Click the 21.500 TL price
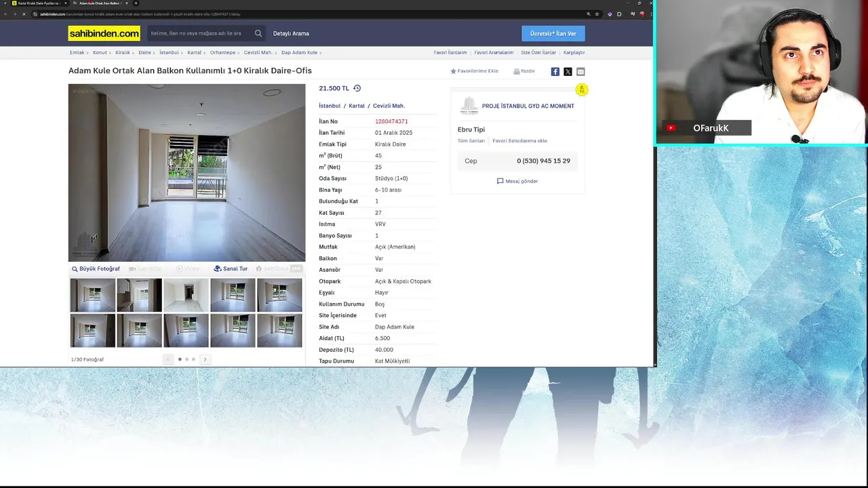This screenshot has width=868, height=488. pyautogui.click(x=334, y=88)
